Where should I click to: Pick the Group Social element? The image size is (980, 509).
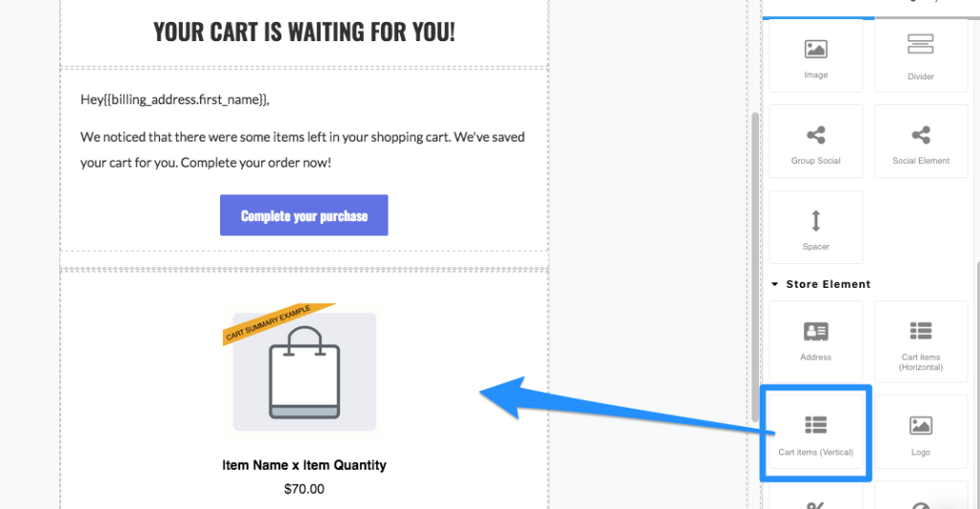click(815, 142)
